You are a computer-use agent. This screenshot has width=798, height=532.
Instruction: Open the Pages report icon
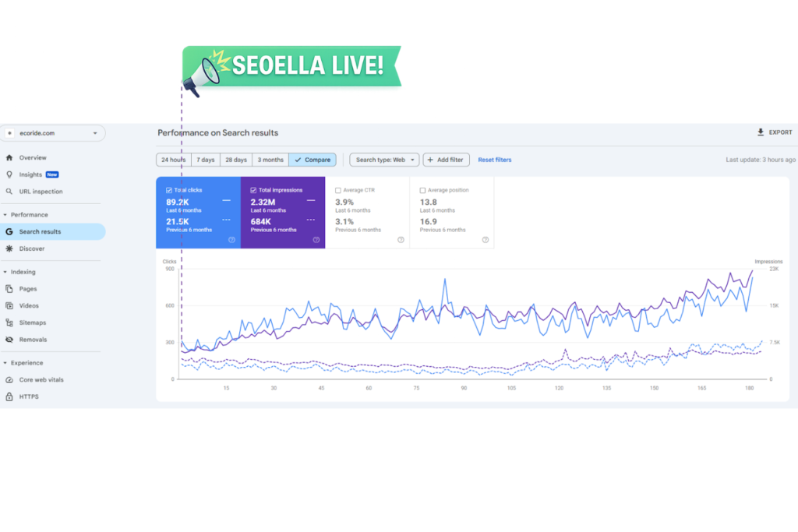tap(9, 289)
